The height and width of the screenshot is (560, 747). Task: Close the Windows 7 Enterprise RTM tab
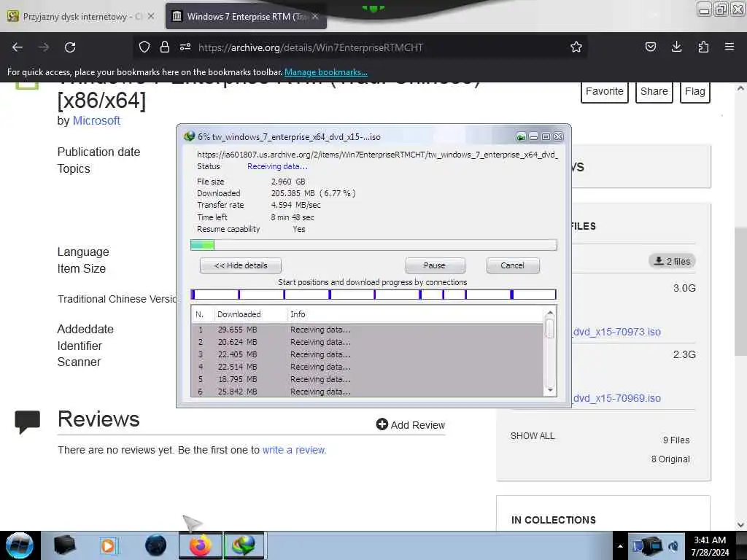pyautogui.click(x=315, y=16)
